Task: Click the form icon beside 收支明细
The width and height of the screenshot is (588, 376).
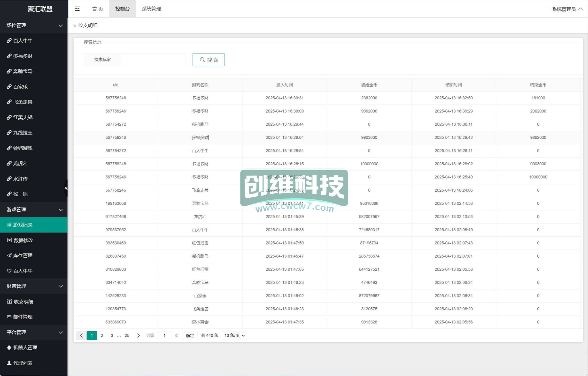Action: (9, 302)
